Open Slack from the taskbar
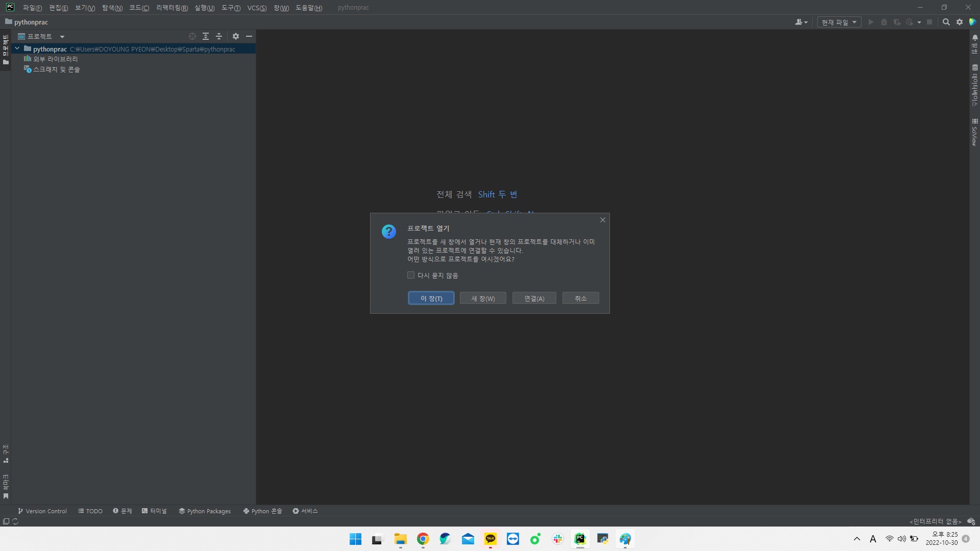This screenshot has height=551, width=980. (558, 539)
